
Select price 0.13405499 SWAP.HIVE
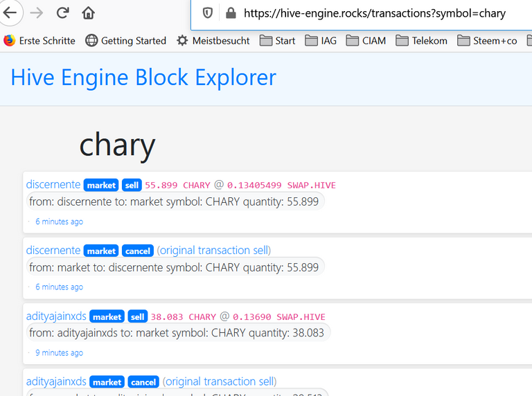coord(281,185)
